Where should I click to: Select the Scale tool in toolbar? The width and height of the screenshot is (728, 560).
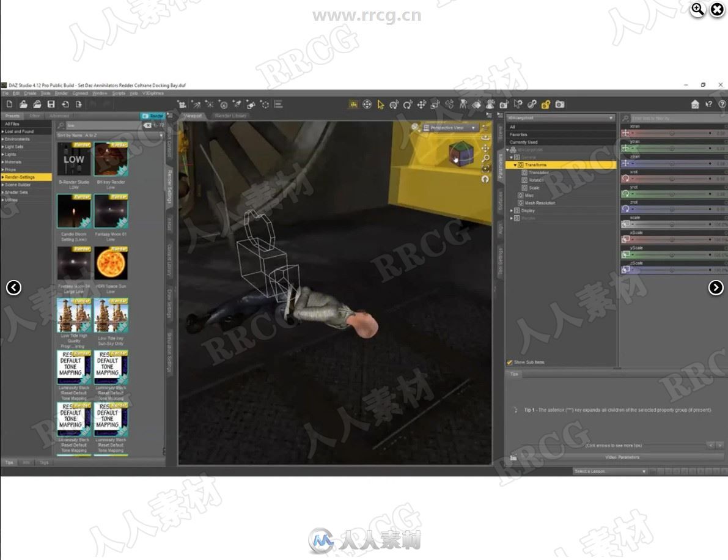click(435, 105)
